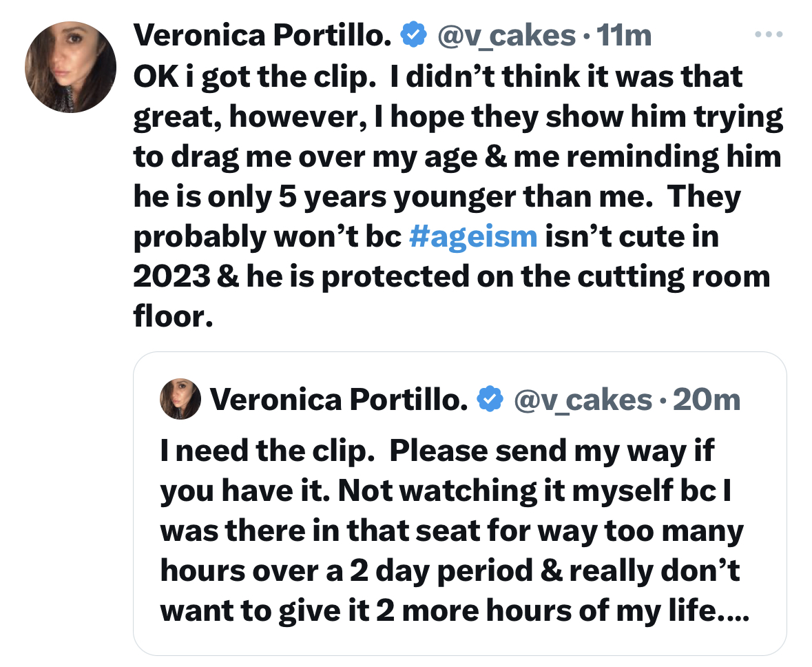Screen dimensions: 812x667
Task: Click the verified badge in the quoted tweet
Action: click(490, 399)
